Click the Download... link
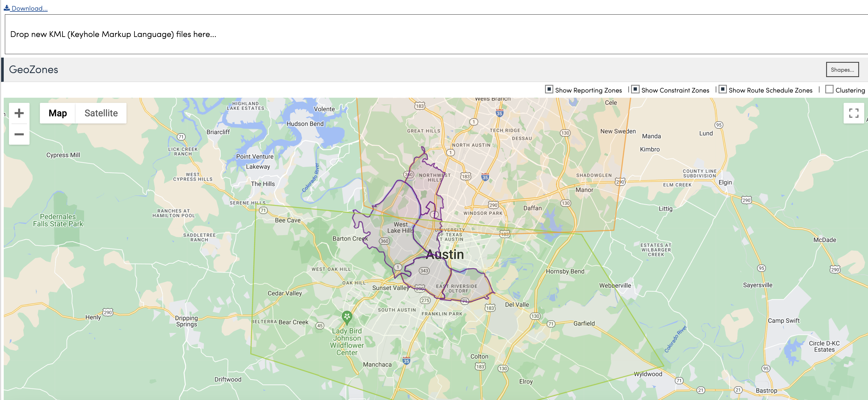This screenshot has width=868, height=400. click(29, 8)
